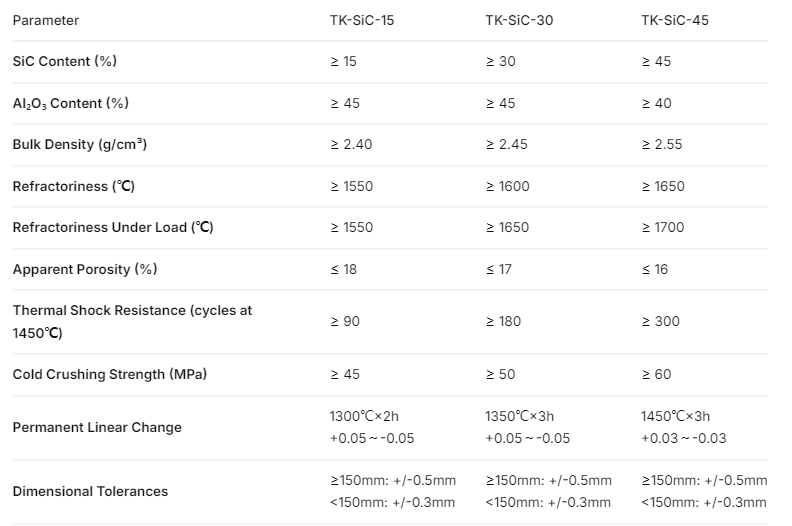Click the Refractoriness Under Load label
Viewport: 792px width, 526px height.
pyautogui.click(x=113, y=227)
